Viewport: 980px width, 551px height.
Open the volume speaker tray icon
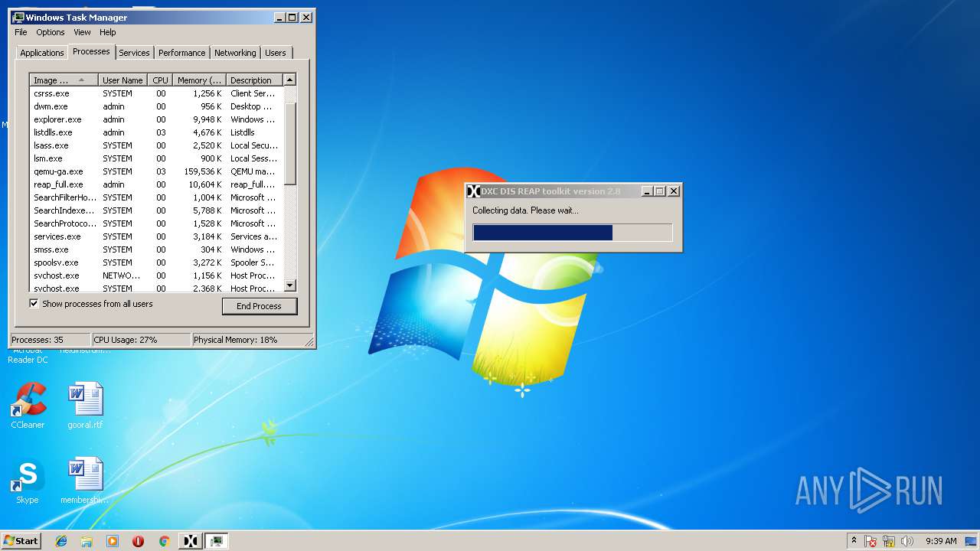(x=907, y=541)
